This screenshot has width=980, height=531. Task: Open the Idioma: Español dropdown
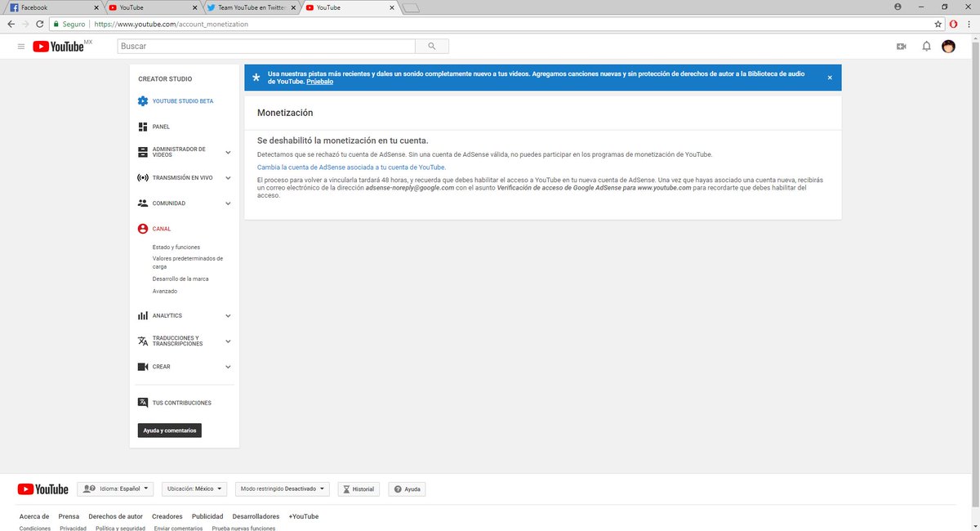(x=115, y=489)
